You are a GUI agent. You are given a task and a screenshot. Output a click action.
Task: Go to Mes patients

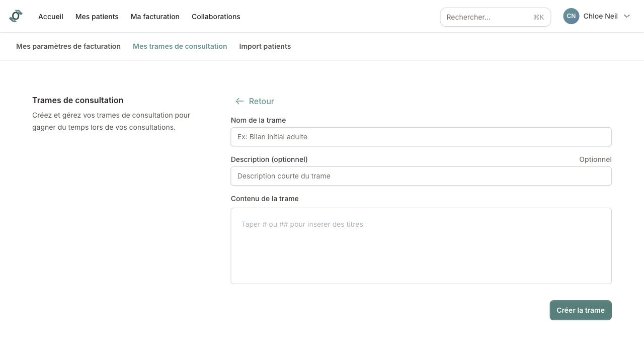point(97,17)
